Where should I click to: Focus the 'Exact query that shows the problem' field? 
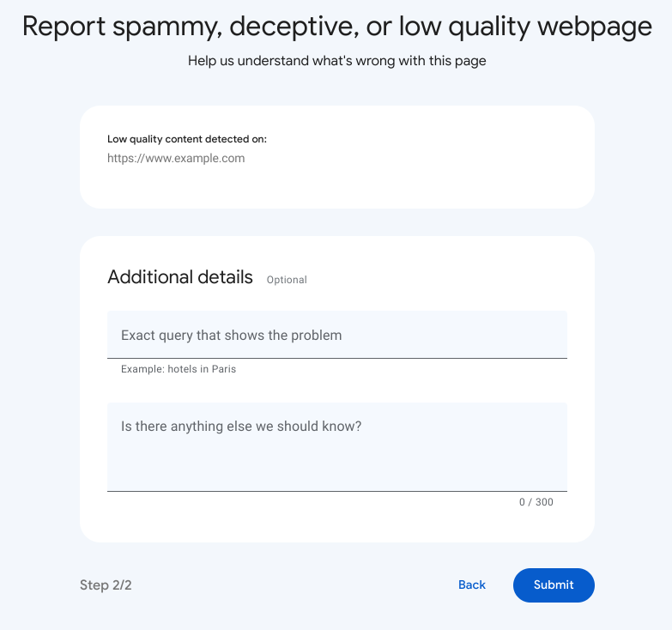pyautogui.click(x=336, y=335)
